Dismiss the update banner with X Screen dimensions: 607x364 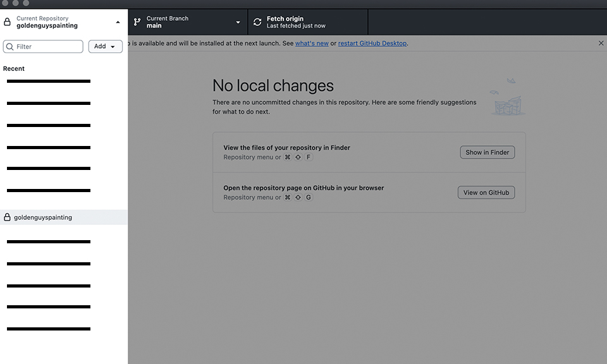coord(601,43)
